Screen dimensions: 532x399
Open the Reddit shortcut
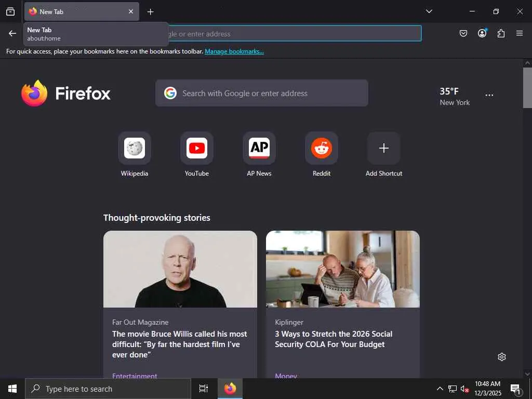click(322, 154)
